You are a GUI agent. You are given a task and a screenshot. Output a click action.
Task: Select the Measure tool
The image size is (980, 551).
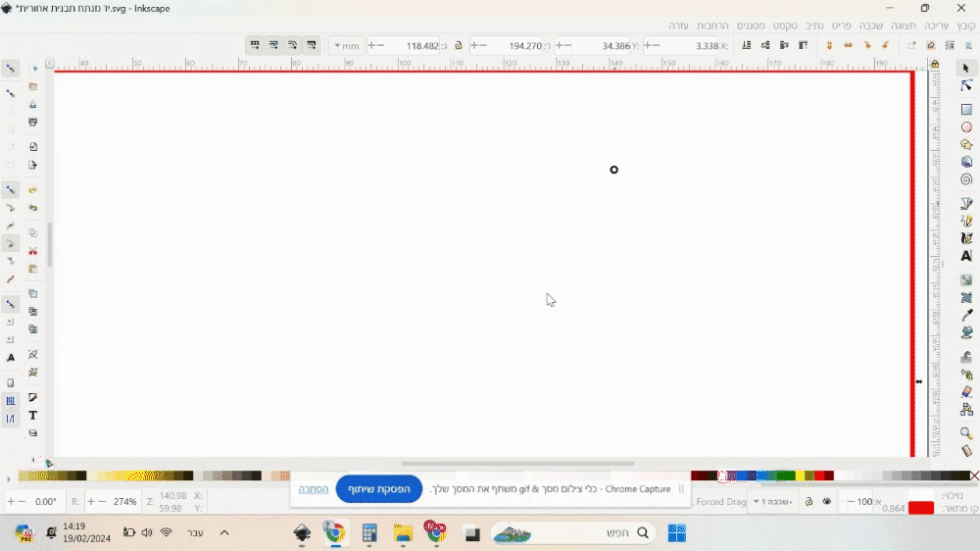click(966, 450)
